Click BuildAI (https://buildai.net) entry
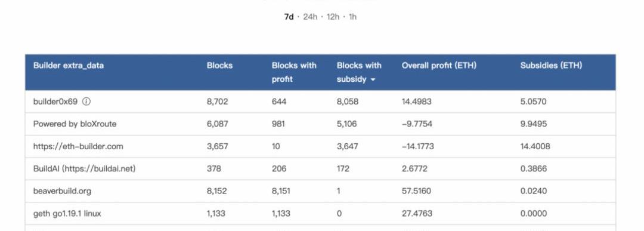 (x=84, y=168)
